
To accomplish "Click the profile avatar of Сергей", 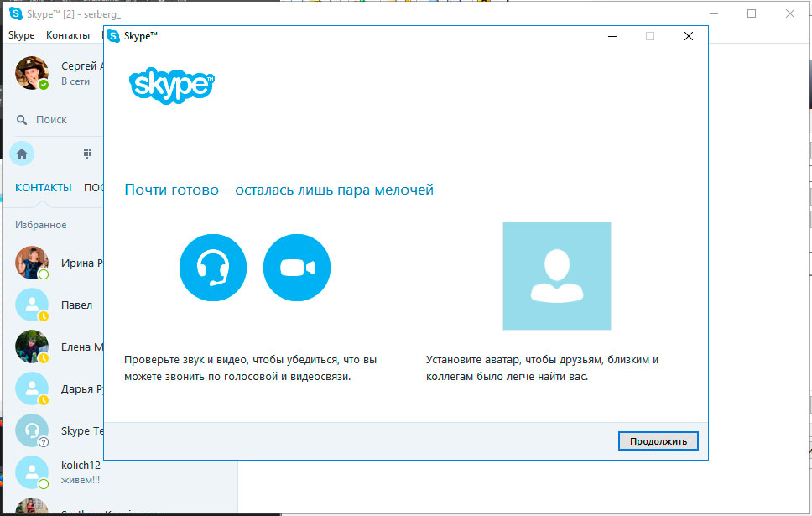I will tap(32, 72).
